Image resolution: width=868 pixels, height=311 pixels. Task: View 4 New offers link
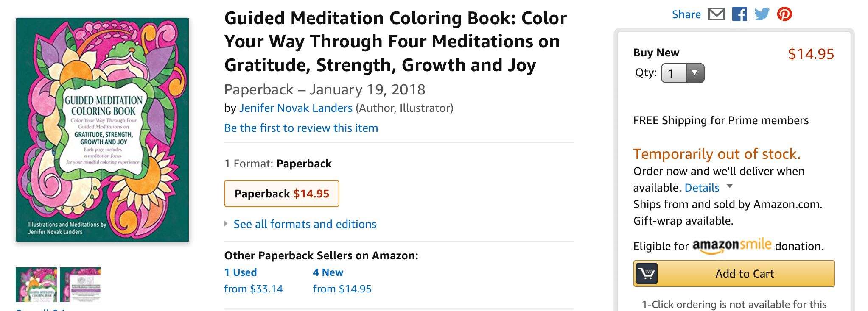pyautogui.click(x=328, y=272)
